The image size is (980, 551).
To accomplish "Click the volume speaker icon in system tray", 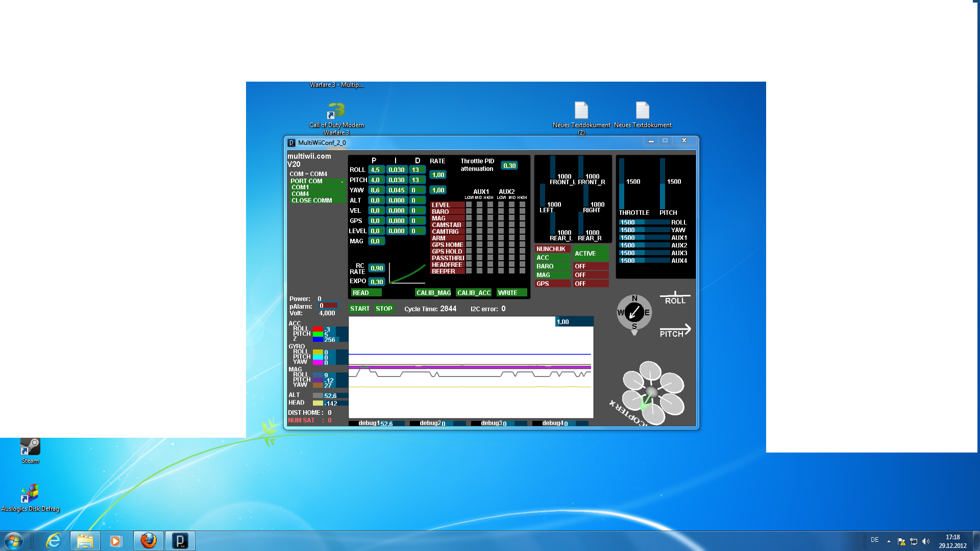I will pos(926,540).
